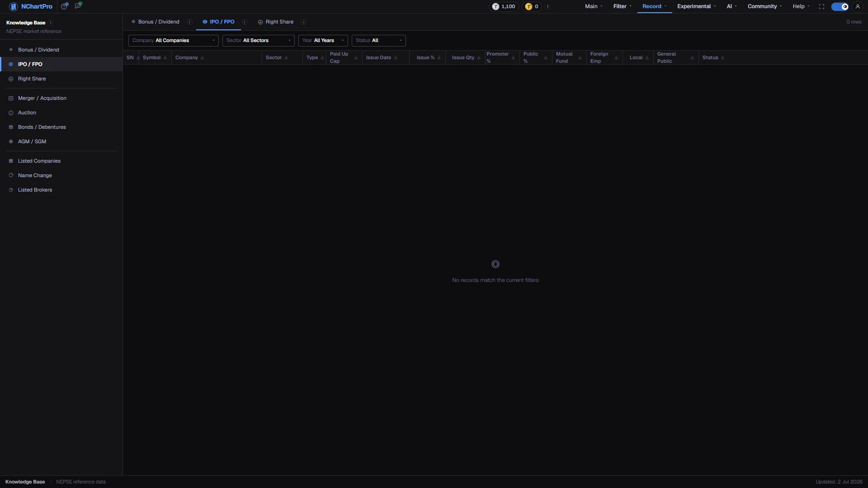This screenshot has height=488, width=868.
Task: Click the info icon beside token balances
Action: click(x=547, y=6)
